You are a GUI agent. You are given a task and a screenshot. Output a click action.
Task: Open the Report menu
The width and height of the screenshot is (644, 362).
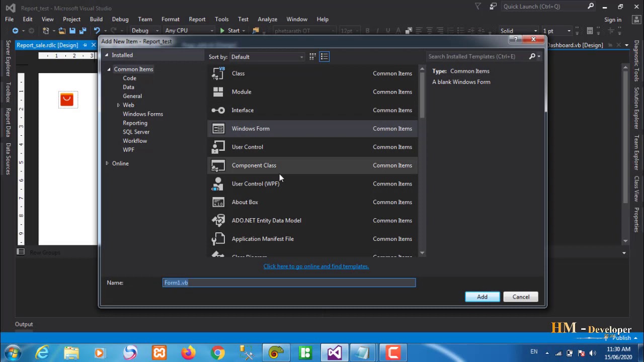tap(197, 19)
